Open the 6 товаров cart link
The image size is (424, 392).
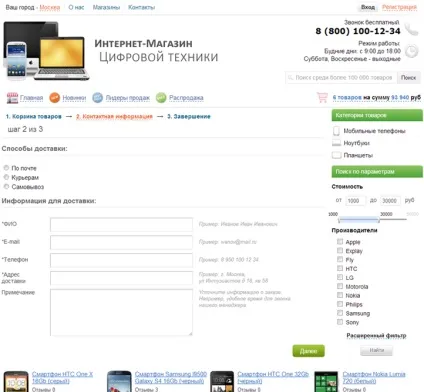(347, 97)
